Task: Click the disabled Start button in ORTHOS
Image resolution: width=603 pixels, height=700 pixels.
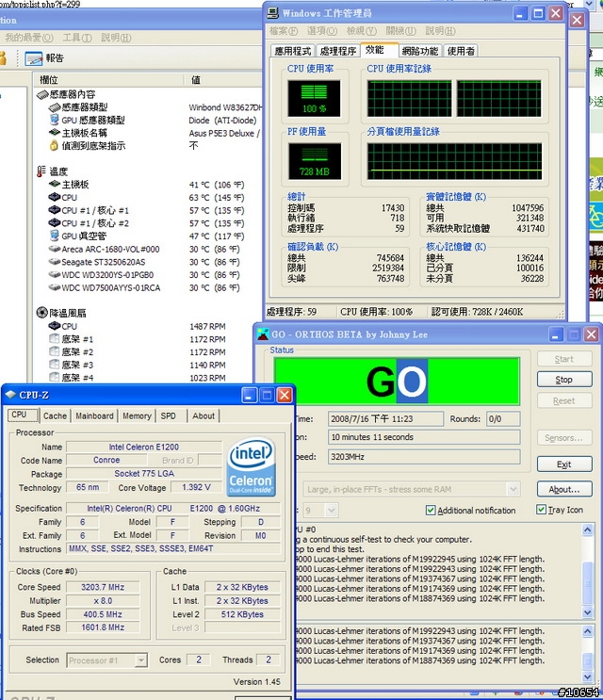Action: point(564,359)
